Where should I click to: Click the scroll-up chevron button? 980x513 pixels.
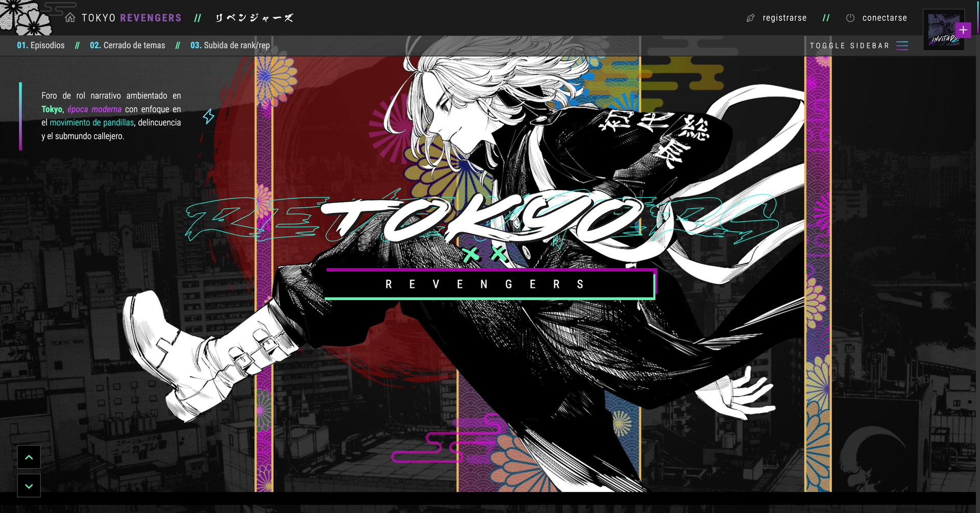29,457
